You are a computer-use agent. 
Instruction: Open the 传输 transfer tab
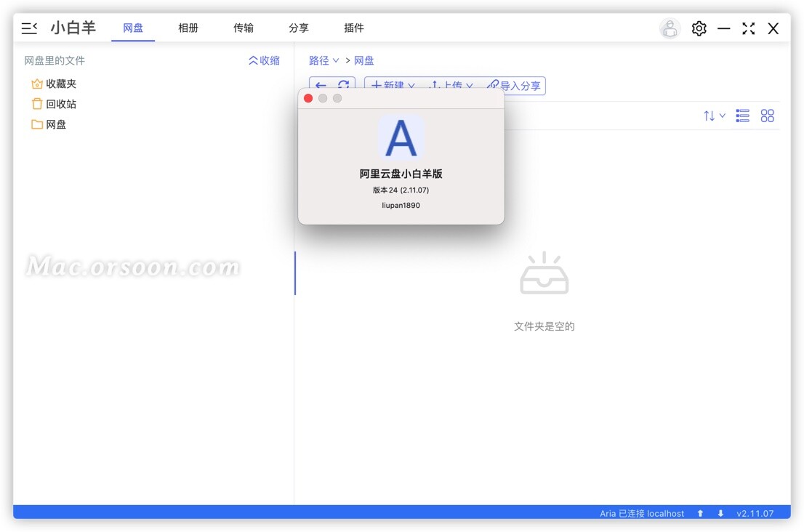(244, 28)
